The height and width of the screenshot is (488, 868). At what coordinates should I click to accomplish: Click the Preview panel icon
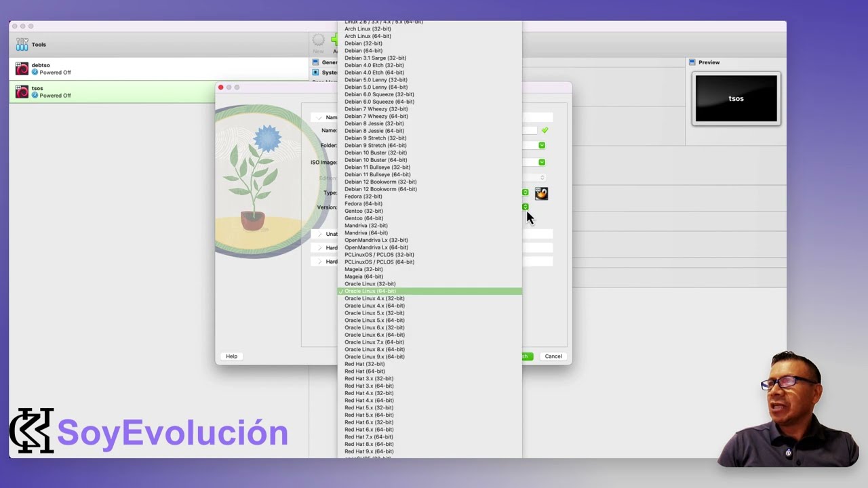pyautogui.click(x=692, y=62)
